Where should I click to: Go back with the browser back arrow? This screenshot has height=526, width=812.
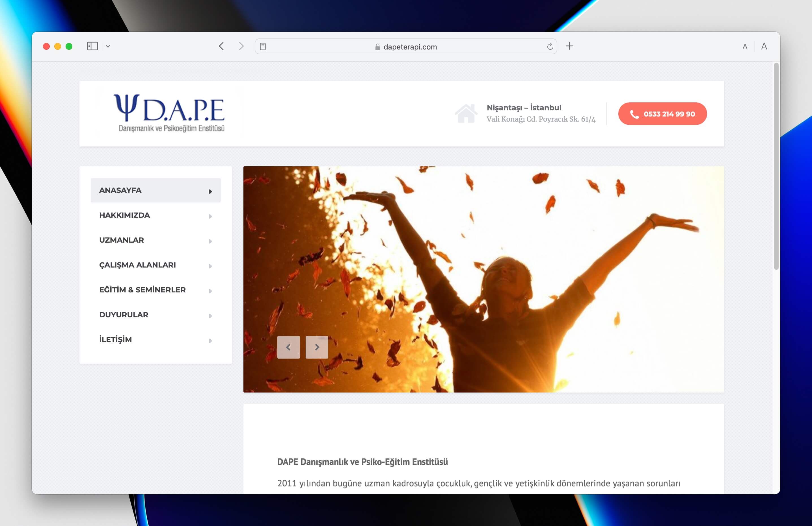221,46
